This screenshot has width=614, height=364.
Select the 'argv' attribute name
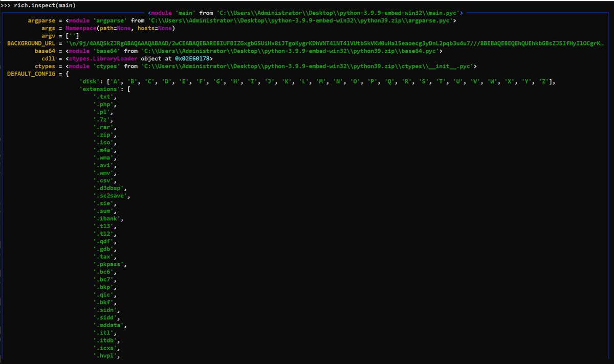(x=48, y=36)
